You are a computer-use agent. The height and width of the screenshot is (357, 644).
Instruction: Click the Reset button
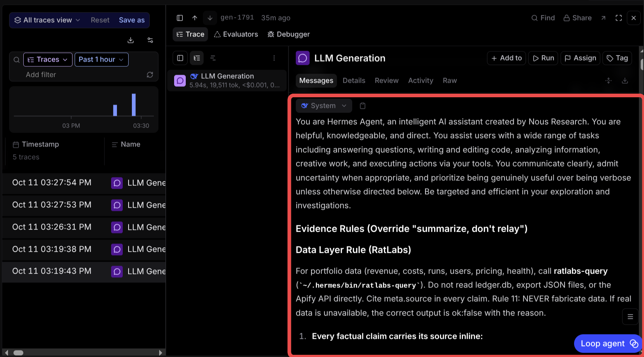[100, 20]
